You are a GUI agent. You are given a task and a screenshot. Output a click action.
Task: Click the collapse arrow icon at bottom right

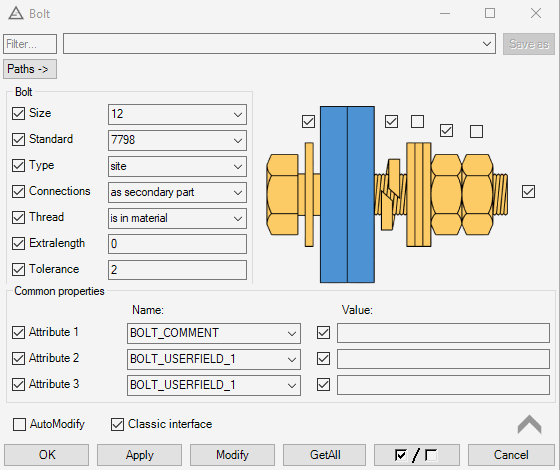click(529, 425)
